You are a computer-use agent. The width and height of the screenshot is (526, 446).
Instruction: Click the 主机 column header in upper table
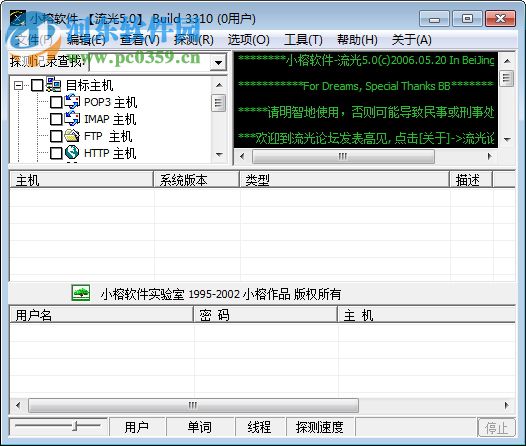82,180
